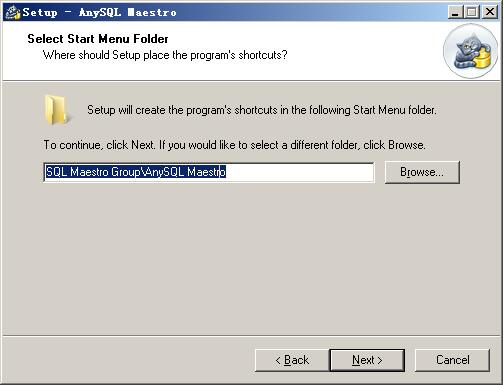Click the 'Select Start Menu Folder' heading
Screen dimensions: 503x385
pos(98,39)
